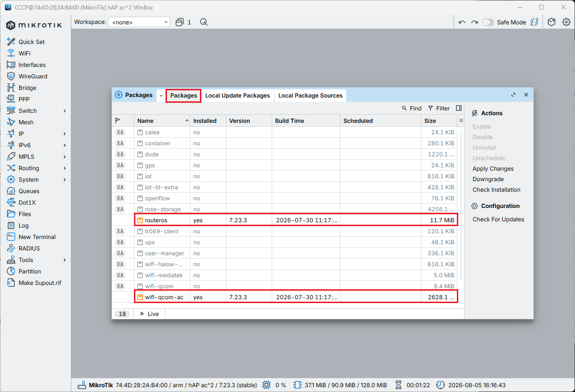Open the Workspace dropdown
Viewport: 575px width, 392px height.
pos(139,22)
